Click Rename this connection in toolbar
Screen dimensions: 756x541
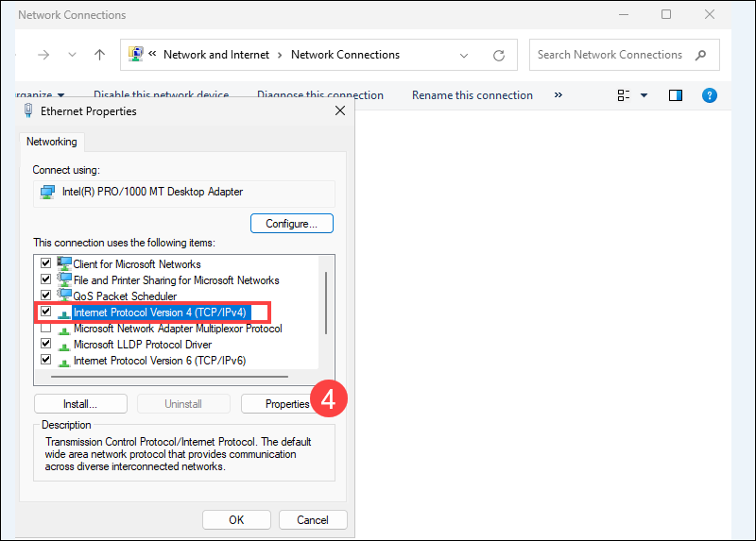(x=472, y=95)
